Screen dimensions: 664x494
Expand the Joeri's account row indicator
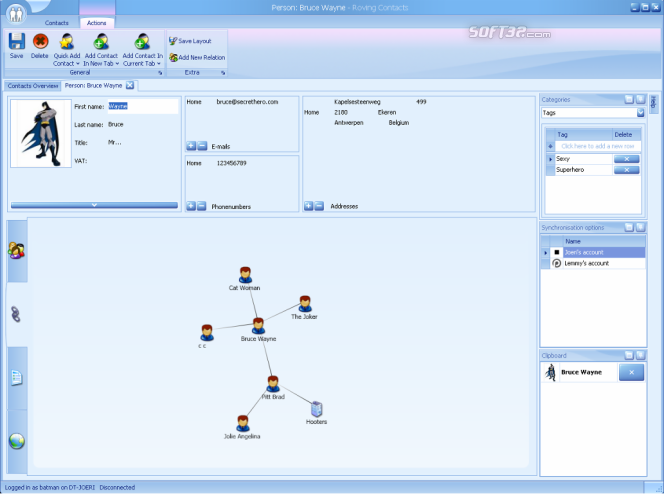click(545, 252)
